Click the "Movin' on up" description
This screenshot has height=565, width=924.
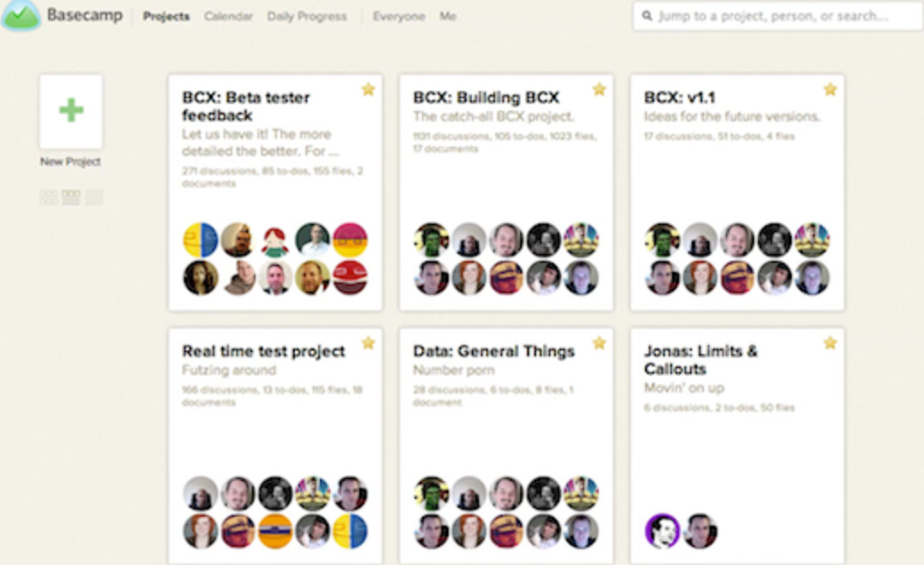685,387
